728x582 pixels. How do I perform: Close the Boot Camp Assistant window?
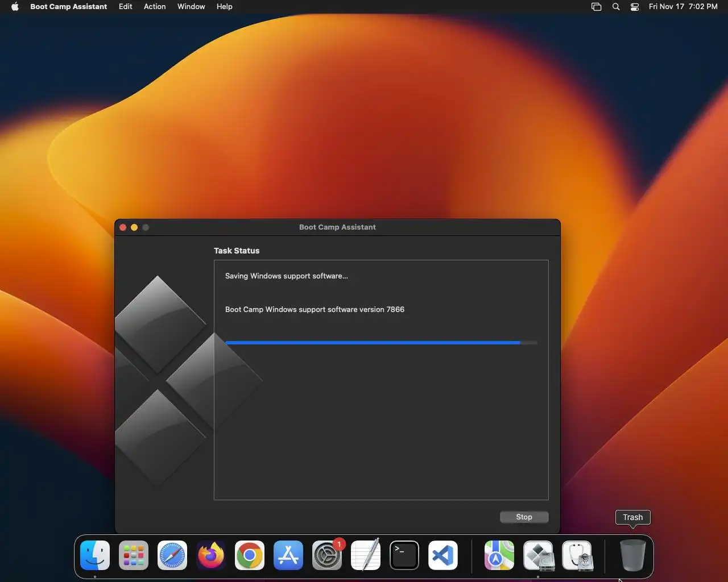[123, 227]
